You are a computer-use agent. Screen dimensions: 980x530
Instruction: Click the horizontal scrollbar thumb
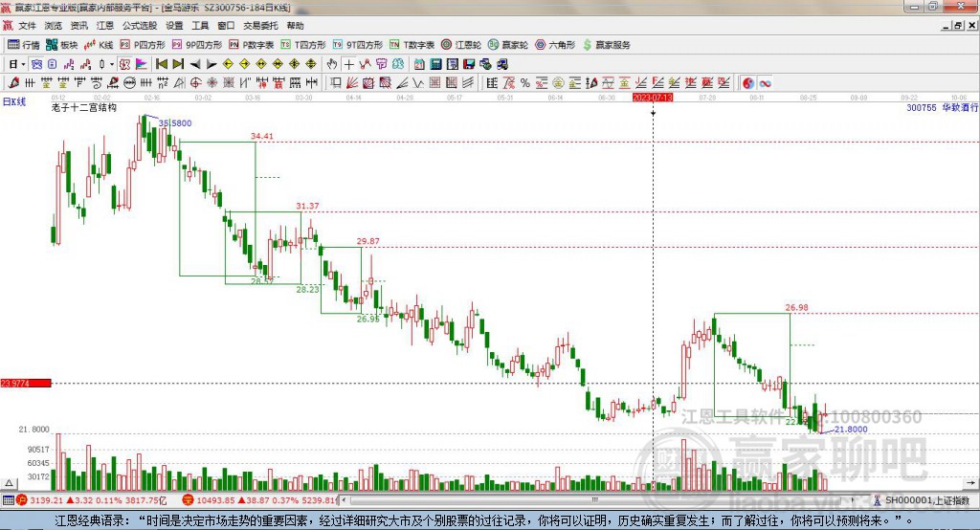(x=595, y=500)
